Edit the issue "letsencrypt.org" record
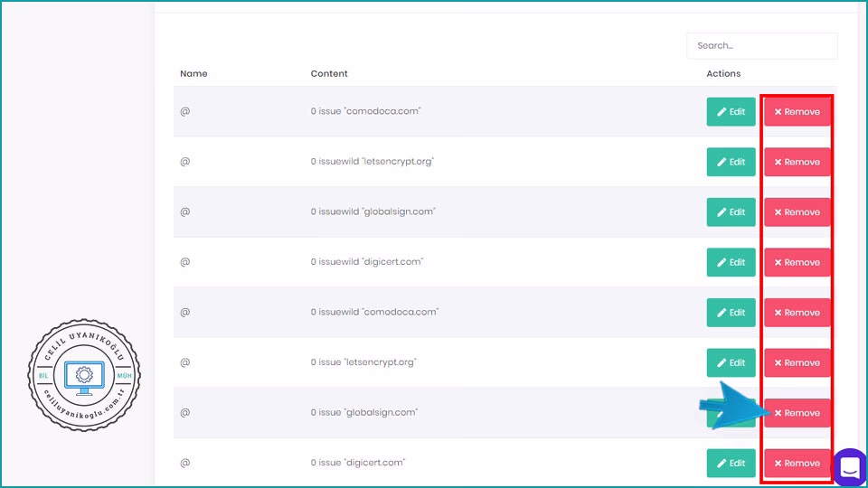This screenshot has height=488, width=868. [731, 362]
